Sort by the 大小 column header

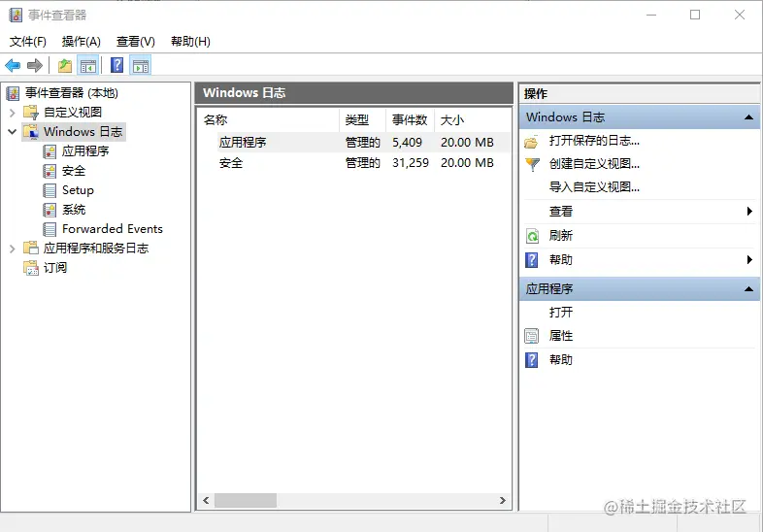tap(472, 119)
